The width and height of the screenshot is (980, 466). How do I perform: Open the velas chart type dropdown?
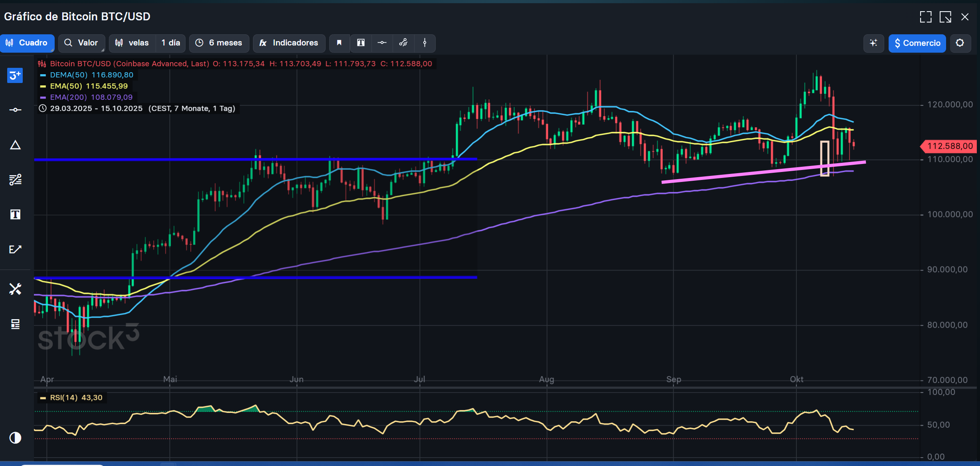pos(132,43)
